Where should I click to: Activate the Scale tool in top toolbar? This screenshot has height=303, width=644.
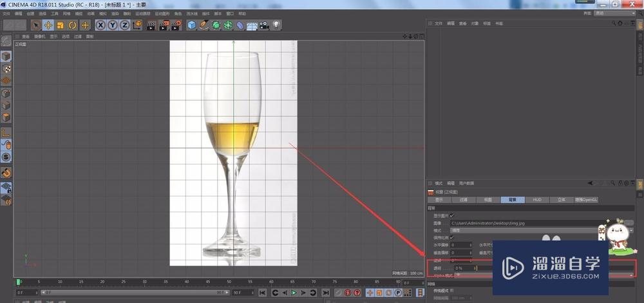(x=61, y=25)
